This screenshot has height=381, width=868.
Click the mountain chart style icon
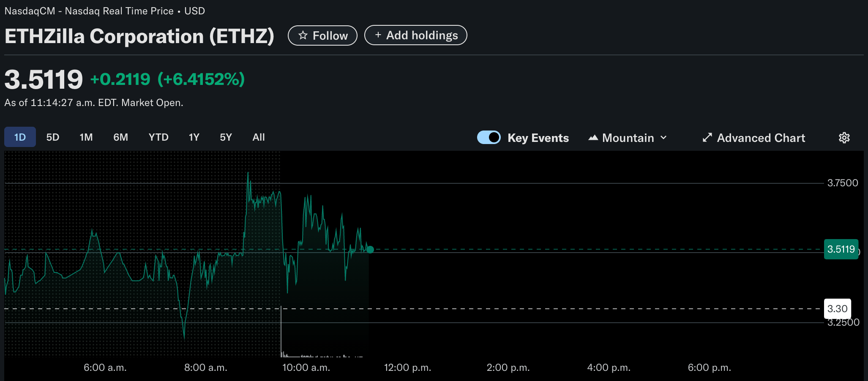593,137
